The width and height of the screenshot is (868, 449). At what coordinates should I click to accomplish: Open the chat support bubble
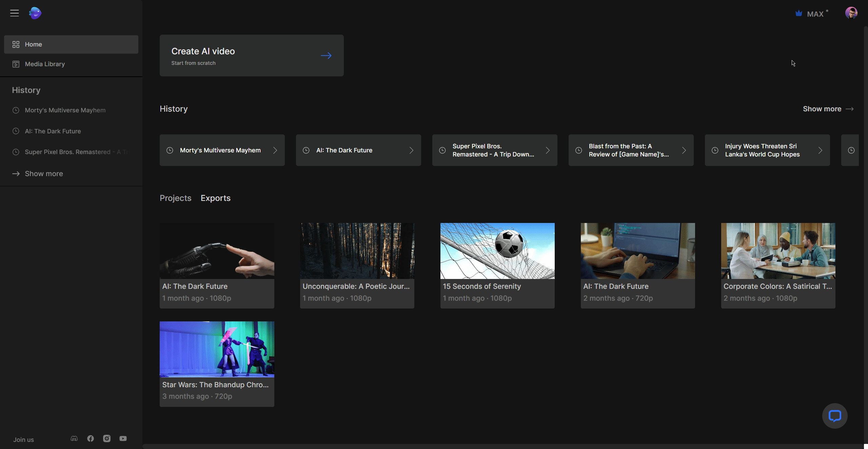point(835,416)
